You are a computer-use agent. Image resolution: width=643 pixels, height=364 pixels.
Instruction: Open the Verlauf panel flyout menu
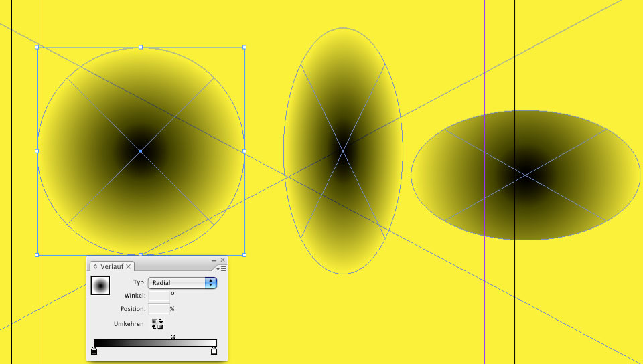coord(222,268)
